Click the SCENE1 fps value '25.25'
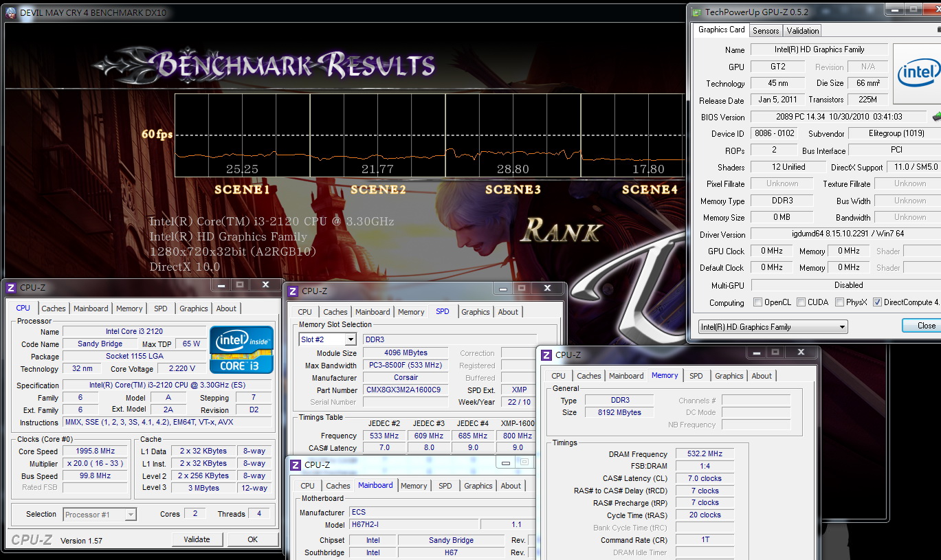 point(242,169)
